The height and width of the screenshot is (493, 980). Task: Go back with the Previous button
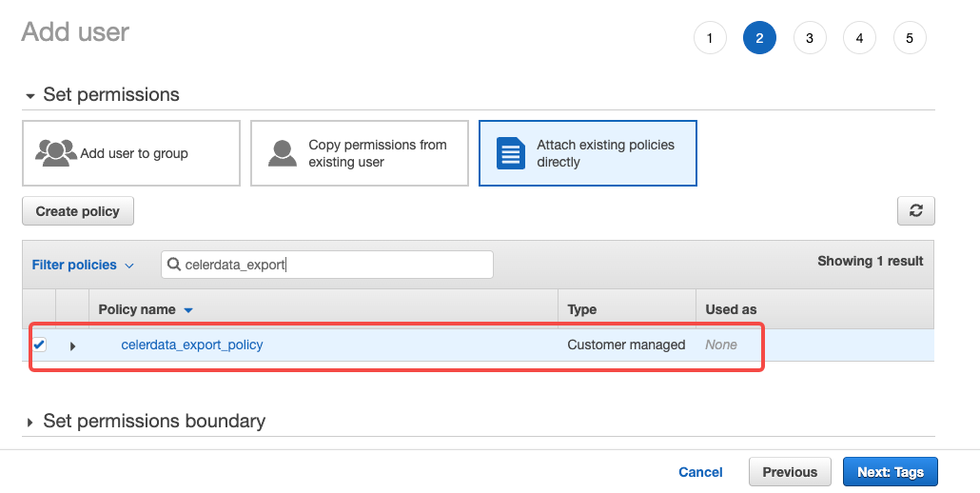(790, 472)
